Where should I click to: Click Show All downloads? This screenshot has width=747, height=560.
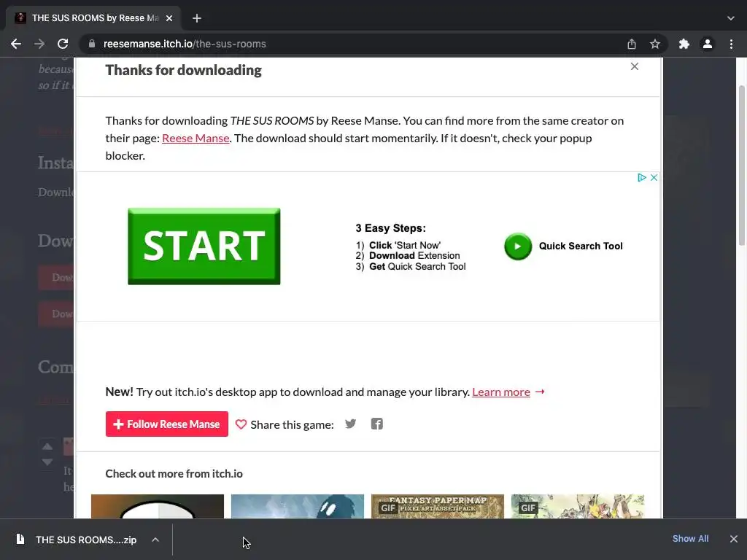[690, 539]
